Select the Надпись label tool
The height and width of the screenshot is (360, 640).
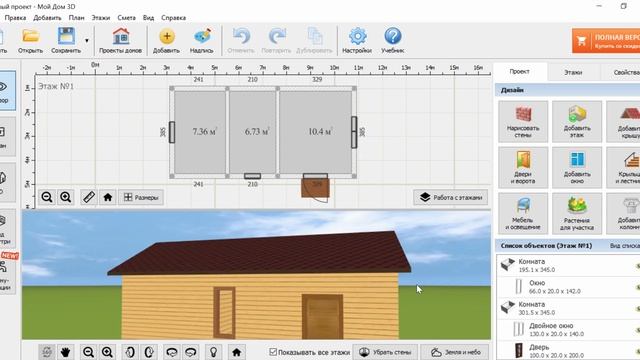coord(202,40)
